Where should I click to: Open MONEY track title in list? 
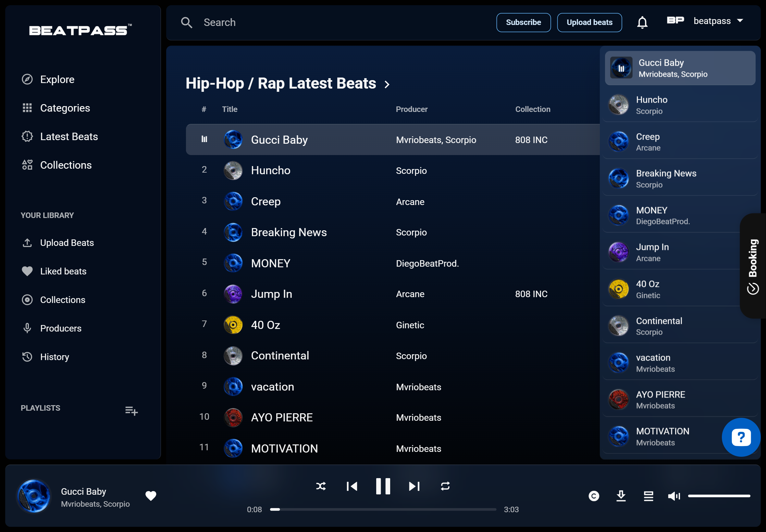270,263
